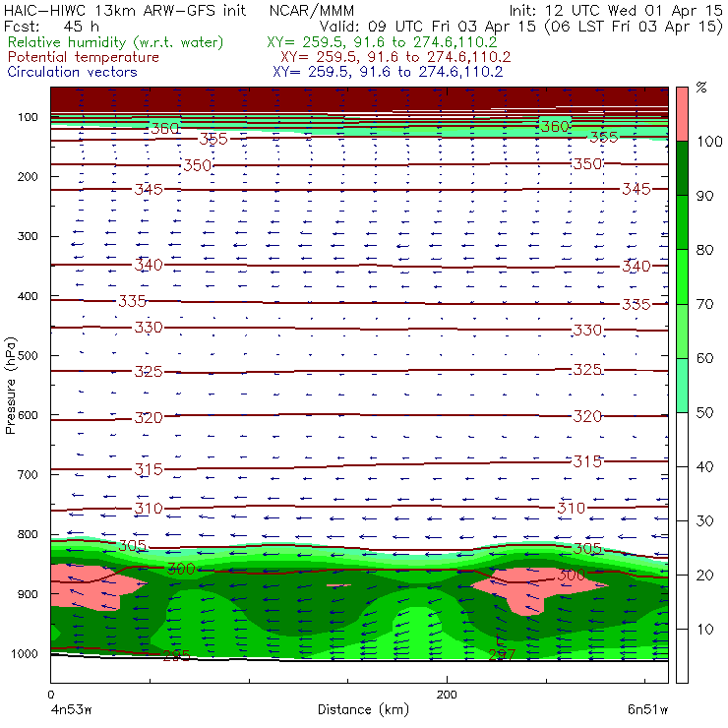
Task: Click the right-hand '315' isentrope label
Action: pyautogui.click(x=587, y=461)
